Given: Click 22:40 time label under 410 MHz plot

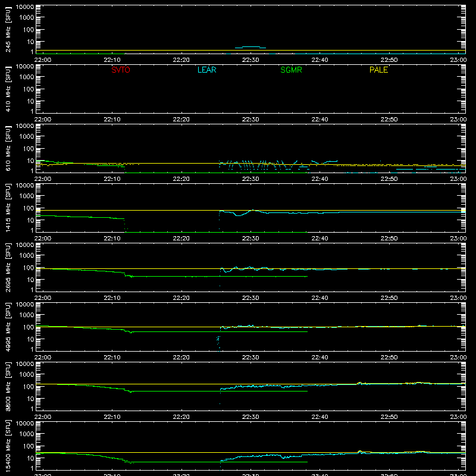Looking at the screenshot, I should 320,120.
